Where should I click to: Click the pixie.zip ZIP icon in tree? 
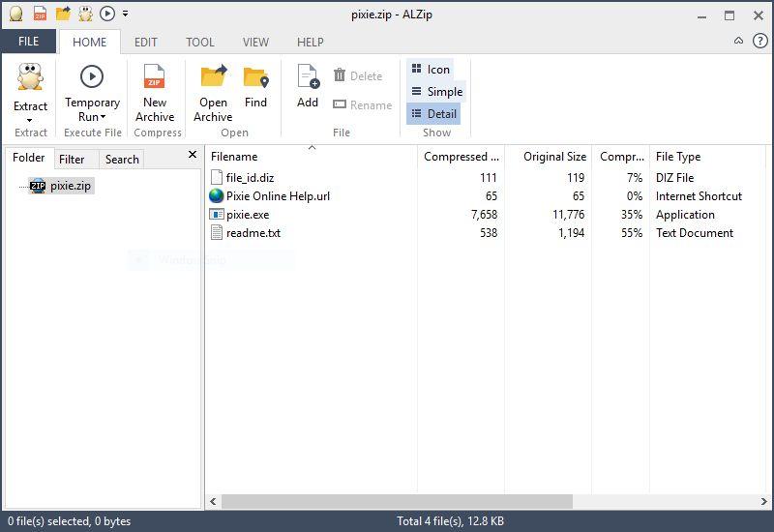point(38,186)
